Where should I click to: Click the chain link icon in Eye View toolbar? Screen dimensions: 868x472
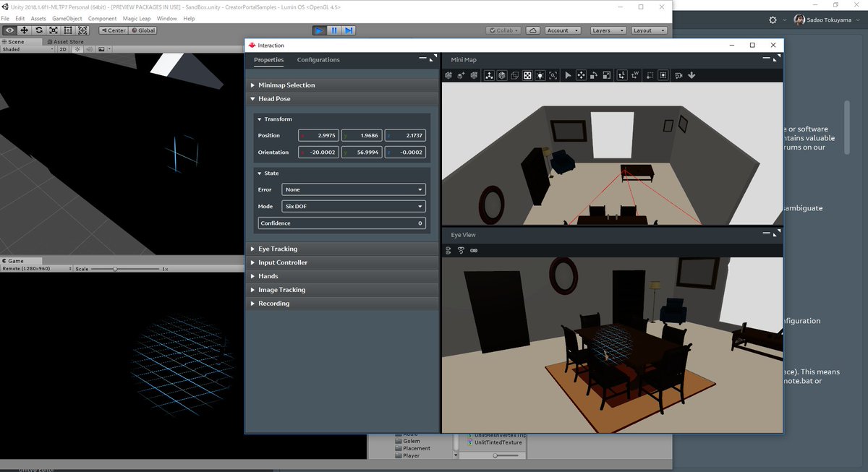[474, 251]
